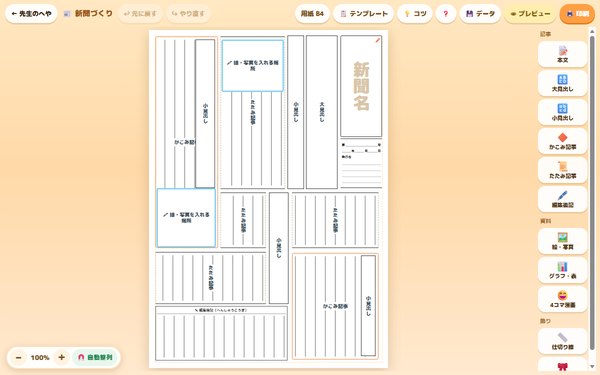Toggle 自動整列 auto-align snapping
Screen dimensions: 600x375
95,357
